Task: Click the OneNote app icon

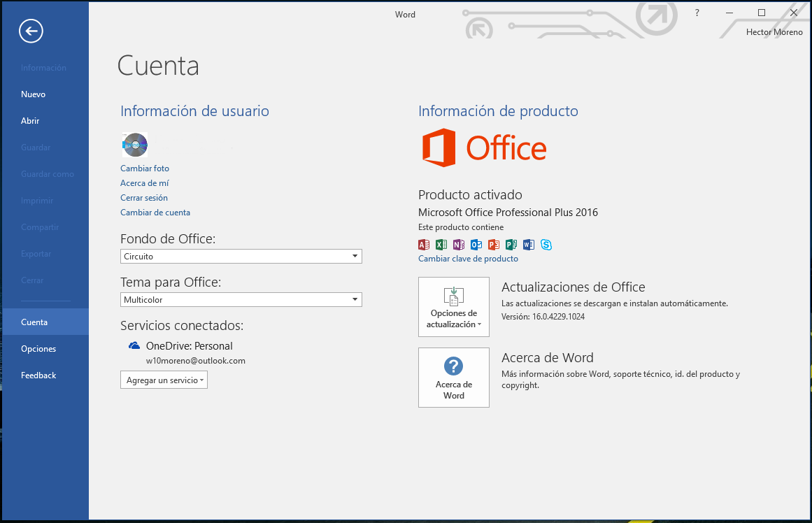Action: [x=458, y=245]
